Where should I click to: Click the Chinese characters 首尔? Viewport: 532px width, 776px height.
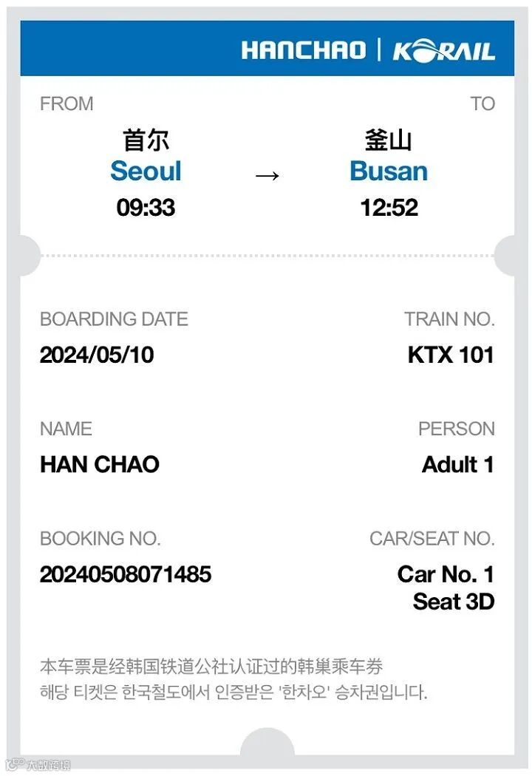click(x=146, y=140)
